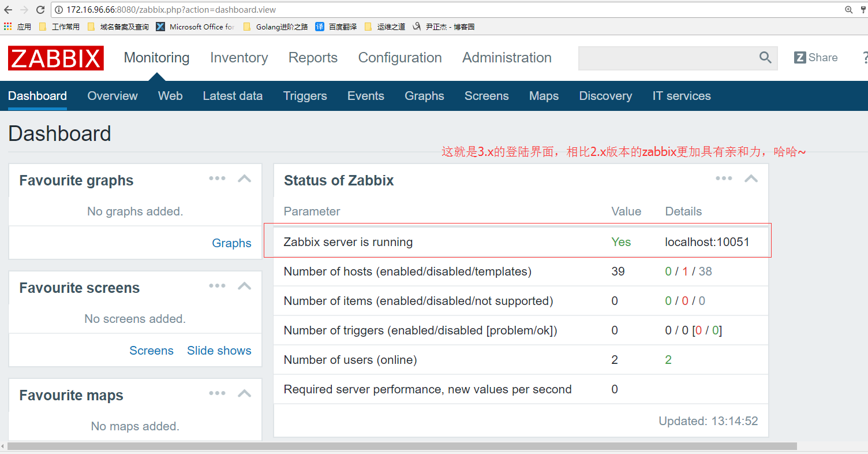Open the 域名备案及查询 bookmark folder
Viewport: 868px width, 454px height.
coord(118,27)
